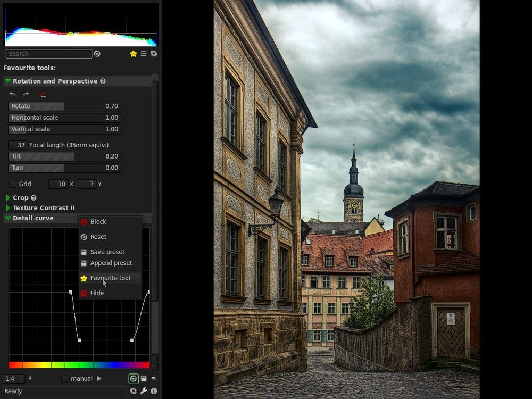Image resolution: width=532 pixels, height=399 pixels.
Task: Trigger processing with the green run icon
Action: click(134, 378)
